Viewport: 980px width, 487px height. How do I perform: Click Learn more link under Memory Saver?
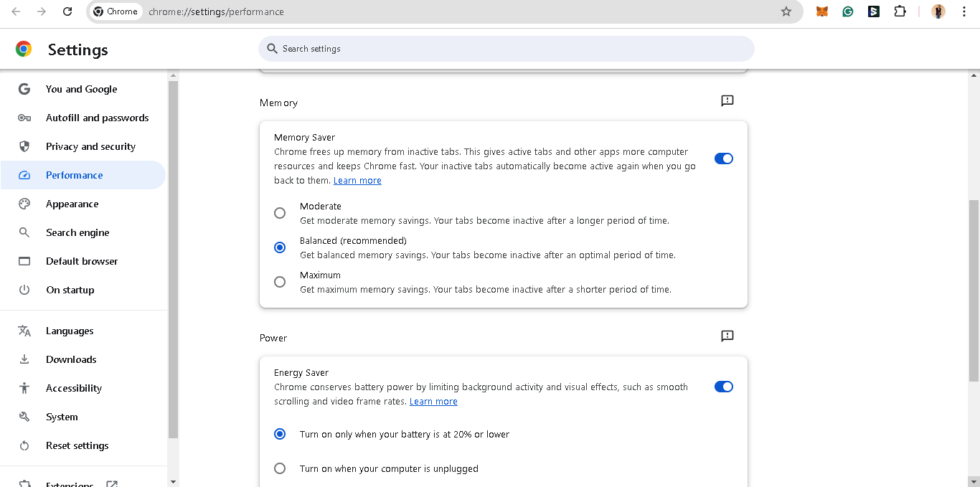[x=357, y=181]
